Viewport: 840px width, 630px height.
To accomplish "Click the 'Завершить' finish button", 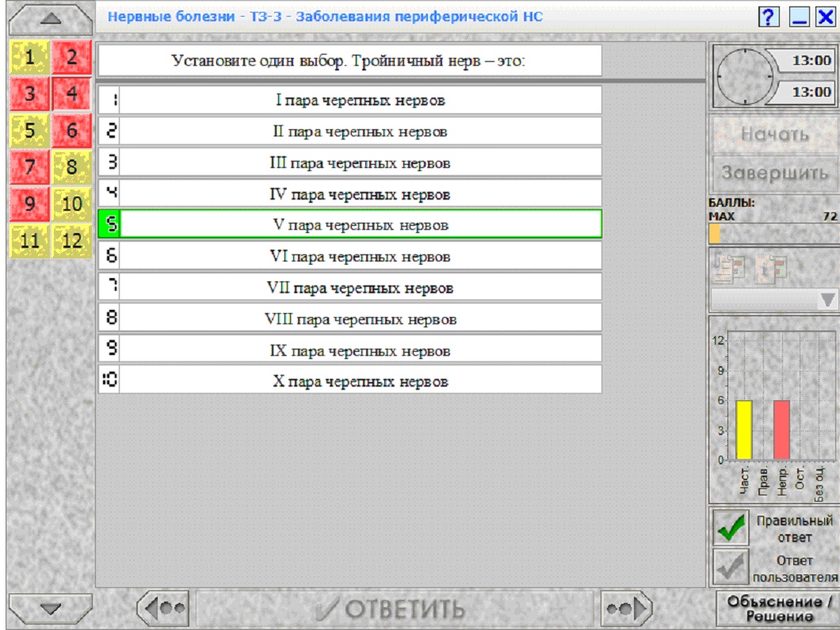I will click(775, 173).
